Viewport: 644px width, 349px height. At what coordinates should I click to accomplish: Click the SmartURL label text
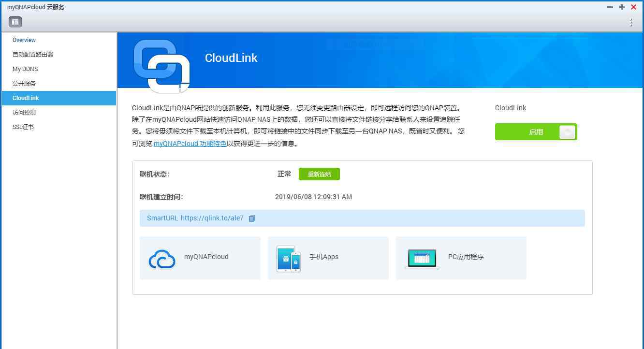coord(162,218)
